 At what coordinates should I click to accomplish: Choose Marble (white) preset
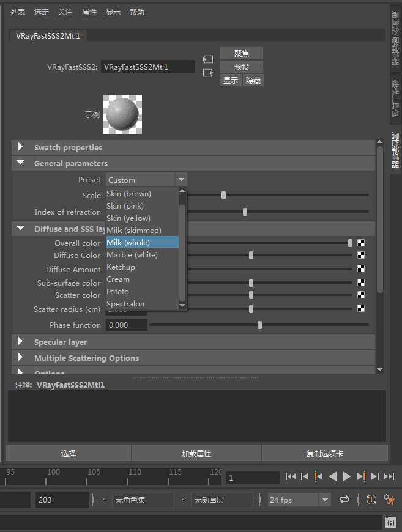coord(143,254)
